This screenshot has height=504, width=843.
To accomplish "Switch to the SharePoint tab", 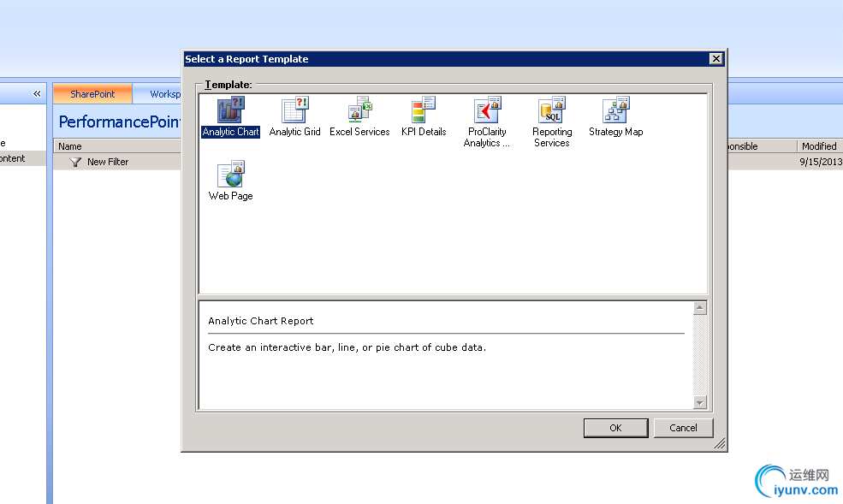I will [92, 94].
